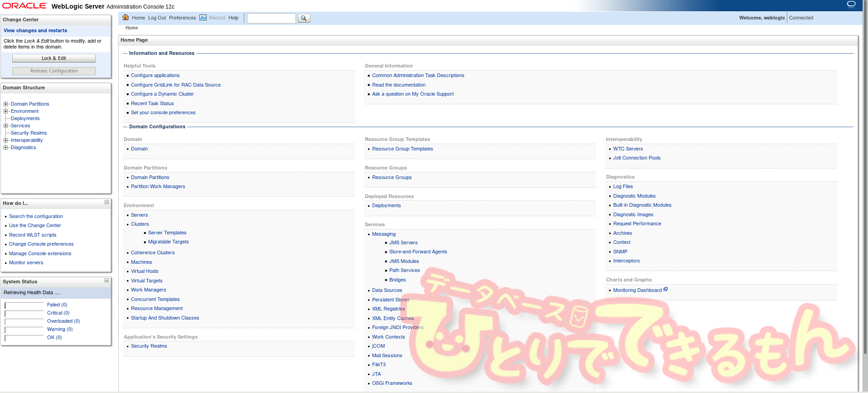This screenshot has height=393, width=868.
Task: Click the Oracle 'O' icon in top-right
Action: pos(851,5)
